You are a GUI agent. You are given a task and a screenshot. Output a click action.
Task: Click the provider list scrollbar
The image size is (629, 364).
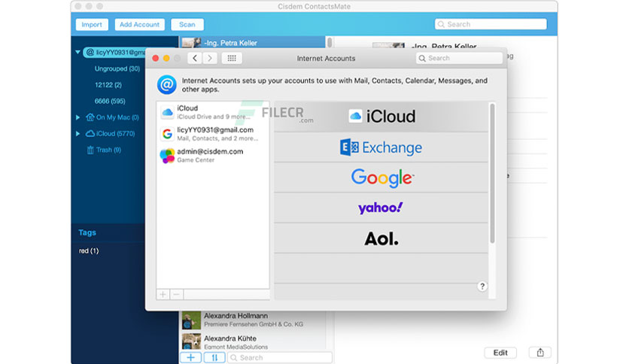[492, 173]
